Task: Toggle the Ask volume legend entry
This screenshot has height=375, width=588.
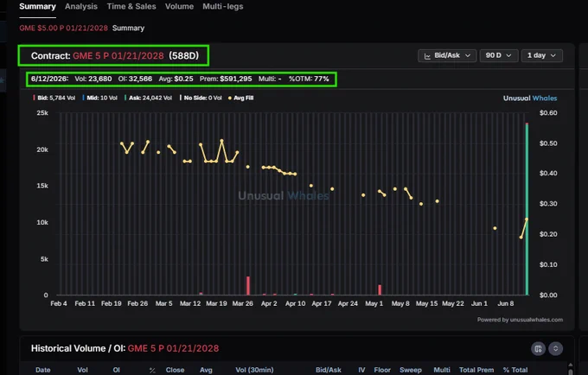Action: (149, 98)
